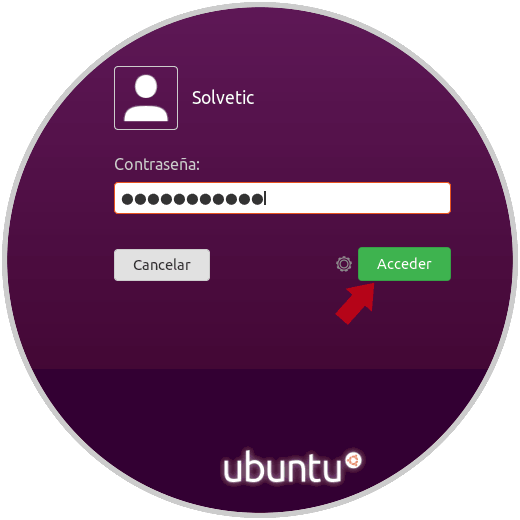Open session options via the gear icon
The width and height of the screenshot is (520, 520).
pyautogui.click(x=344, y=264)
